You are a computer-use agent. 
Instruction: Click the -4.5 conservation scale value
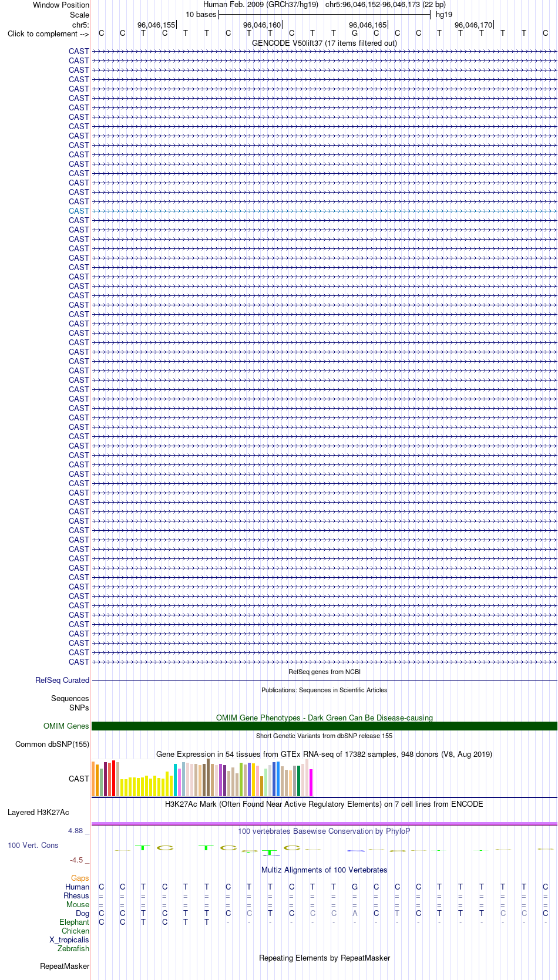coord(76,860)
